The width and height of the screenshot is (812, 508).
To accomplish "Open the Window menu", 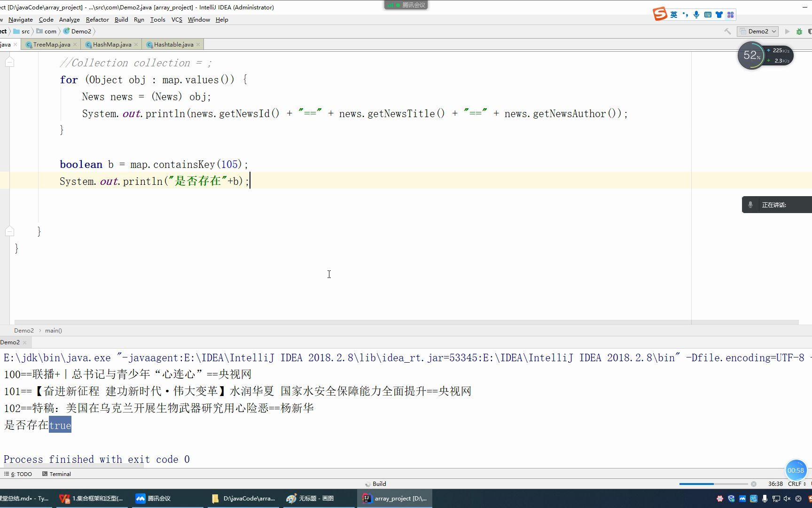I will [199, 19].
